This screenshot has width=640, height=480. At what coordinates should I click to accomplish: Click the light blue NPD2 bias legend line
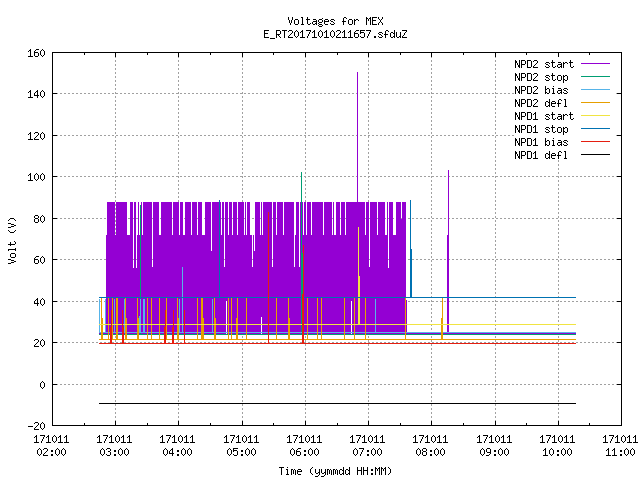click(x=595, y=89)
